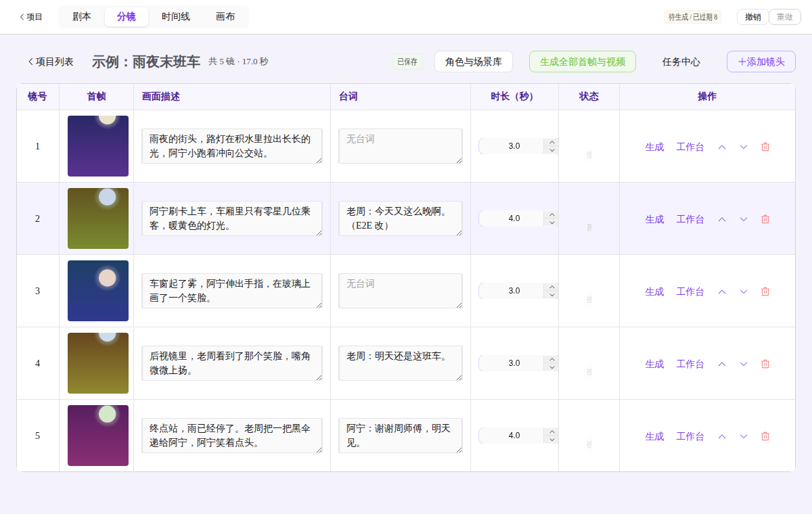This screenshot has width=812, height=514.
Task: Open 工作台 for shot 5
Action: [x=690, y=436]
